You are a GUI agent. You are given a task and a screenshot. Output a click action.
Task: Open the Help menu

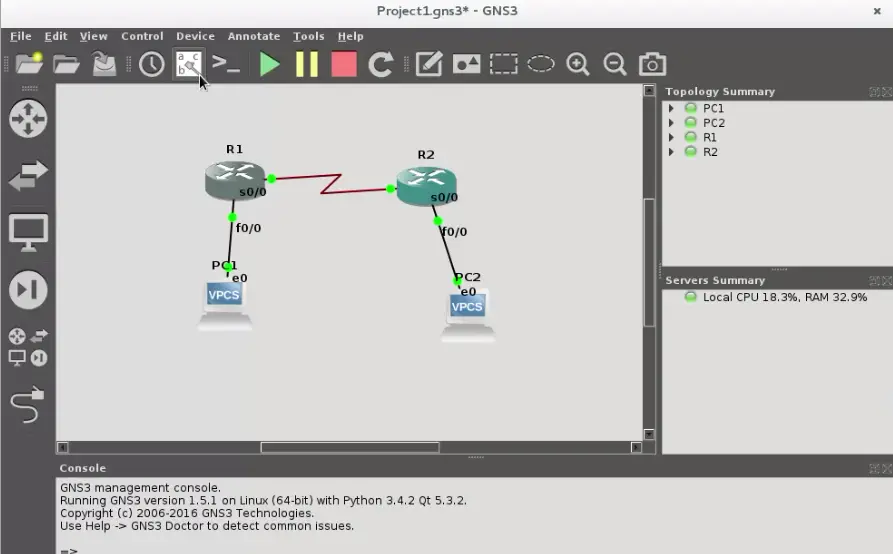coord(350,36)
